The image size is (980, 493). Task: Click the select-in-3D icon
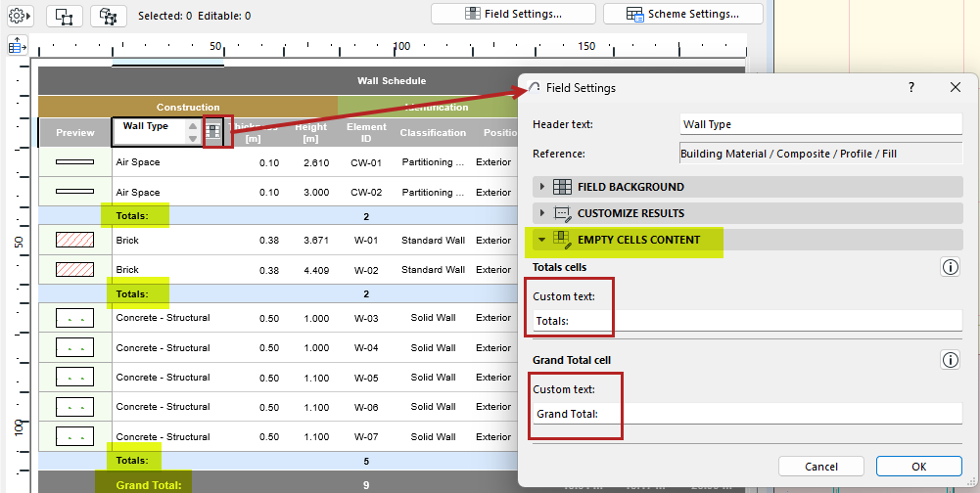(109, 16)
